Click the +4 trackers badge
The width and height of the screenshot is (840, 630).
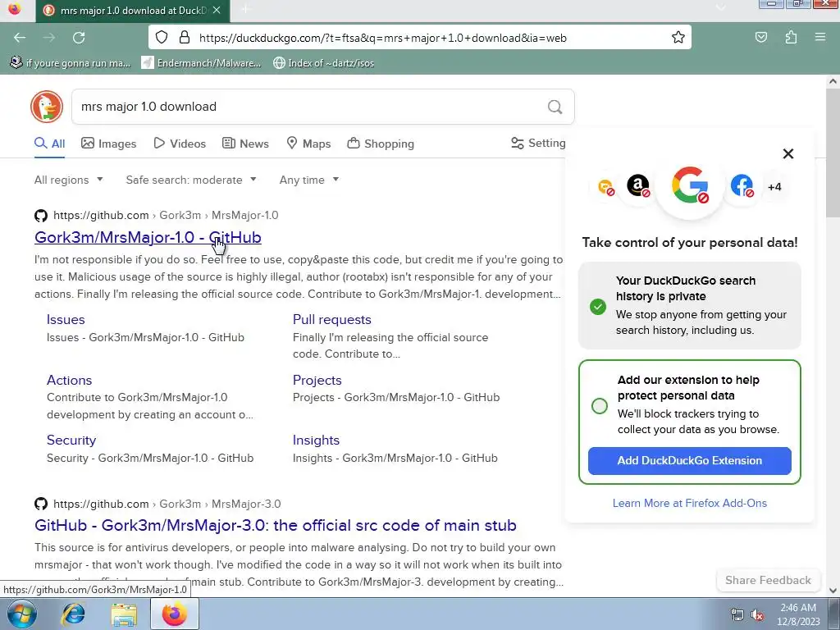tap(774, 187)
